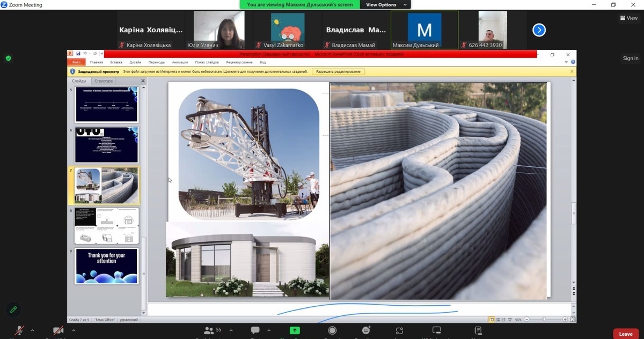Open the Вставка ribbon tab
This screenshot has height=339, width=644.
[116, 62]
